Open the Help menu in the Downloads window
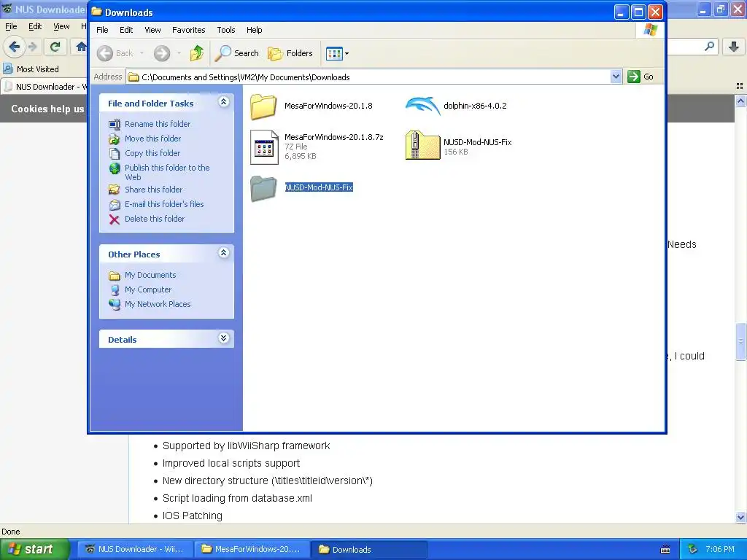747x560 pixels. click(x=255, y=30)
